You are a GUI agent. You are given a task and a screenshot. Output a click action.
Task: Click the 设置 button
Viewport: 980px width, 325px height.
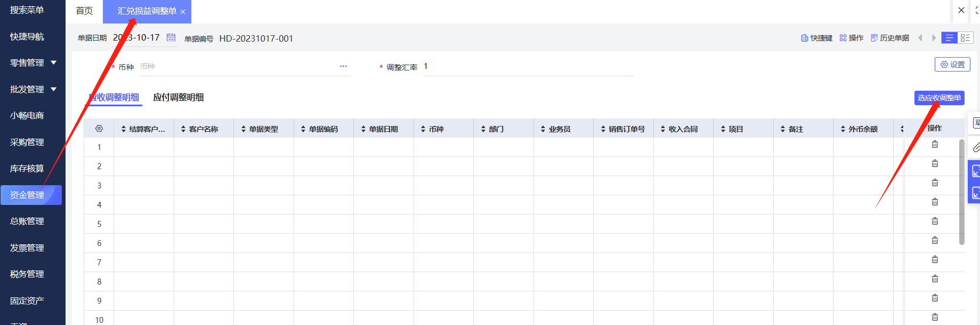pos(952,65)
